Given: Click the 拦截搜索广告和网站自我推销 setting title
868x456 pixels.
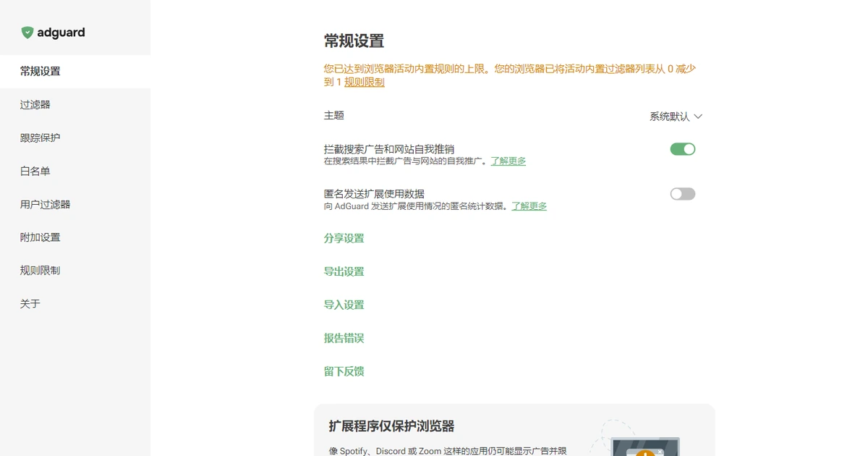Looking at the screenshot, I should (389, 149).
